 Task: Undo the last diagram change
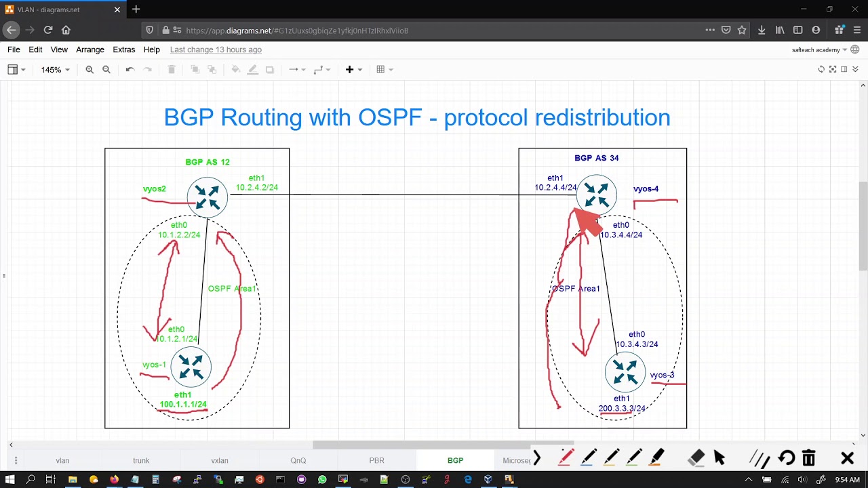click(130, 70)
